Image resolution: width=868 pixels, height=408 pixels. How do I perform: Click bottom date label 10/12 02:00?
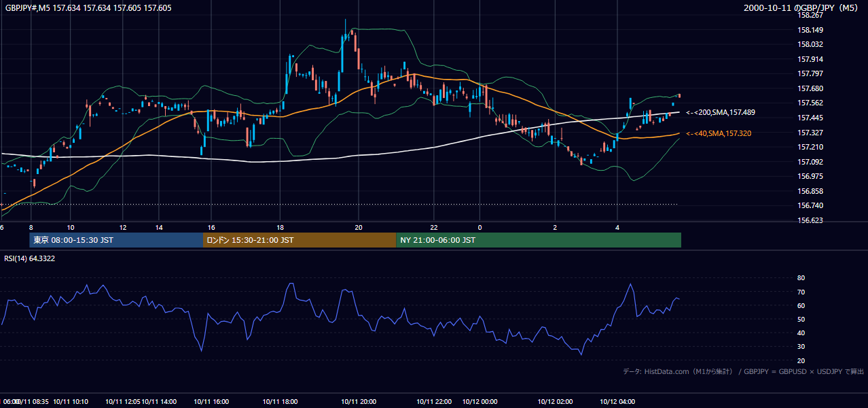click(x=555, y=402)
